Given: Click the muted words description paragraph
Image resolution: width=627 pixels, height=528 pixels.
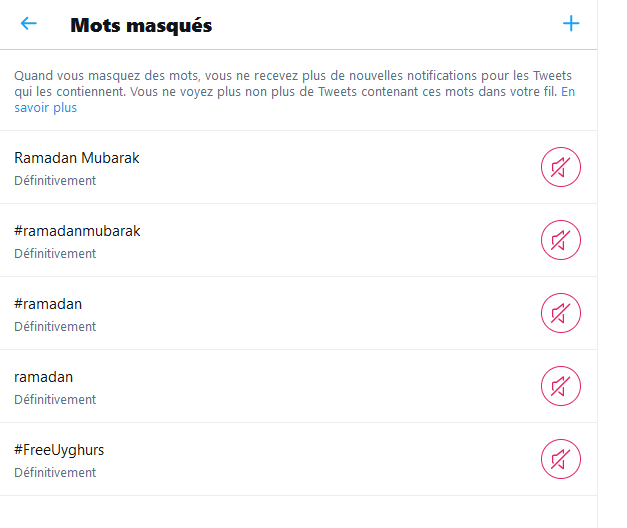Looking at the screenshot, I should [295, 92].
